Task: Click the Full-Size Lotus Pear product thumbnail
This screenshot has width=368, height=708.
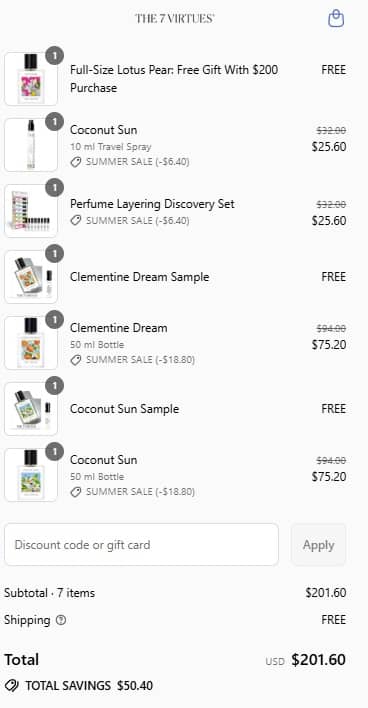Action: [x=31, y=79]
